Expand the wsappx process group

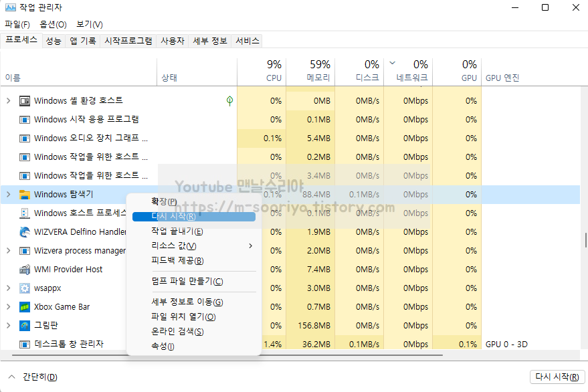[x=8, y=288]
